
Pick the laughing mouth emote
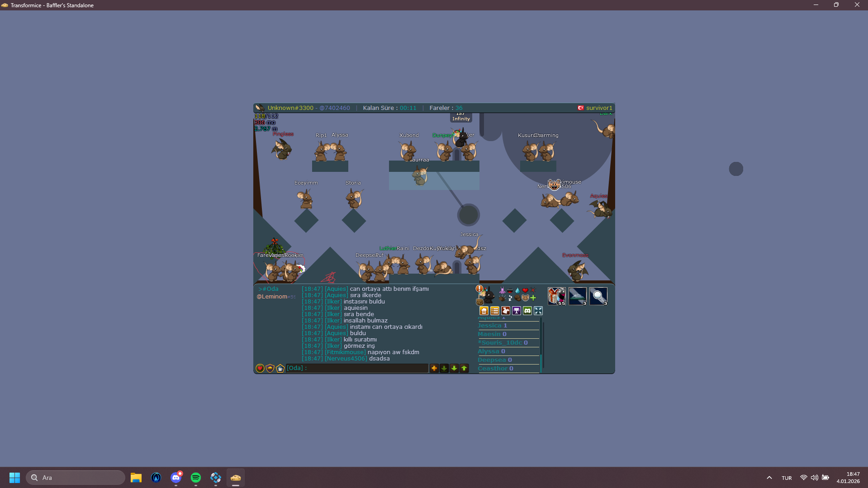tap(510, 290)
